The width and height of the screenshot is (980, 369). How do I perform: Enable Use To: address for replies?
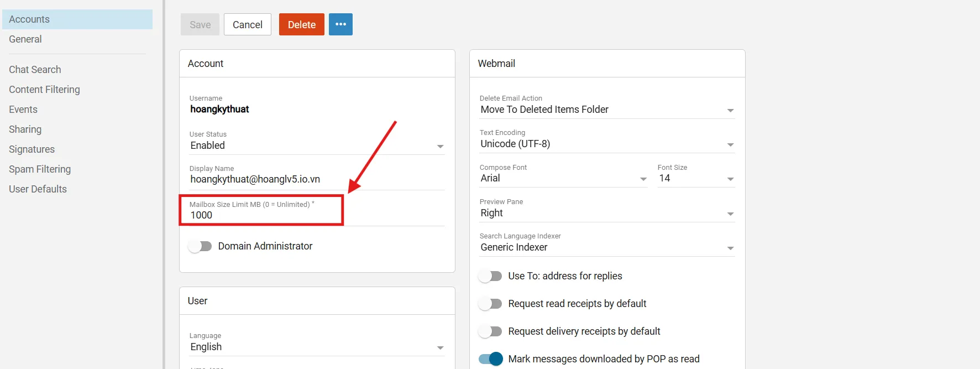coord(490,276)
